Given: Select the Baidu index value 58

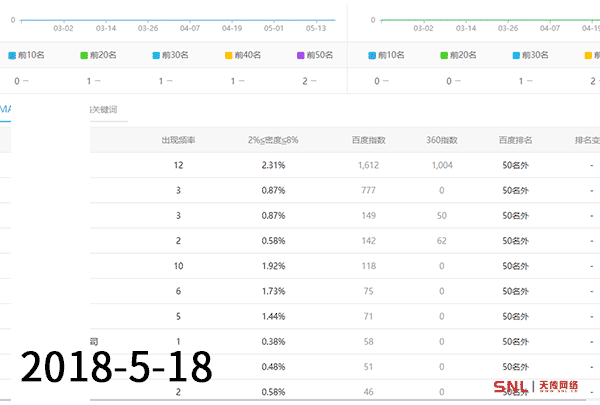Looking at the screenshot, I should [368, 341].
